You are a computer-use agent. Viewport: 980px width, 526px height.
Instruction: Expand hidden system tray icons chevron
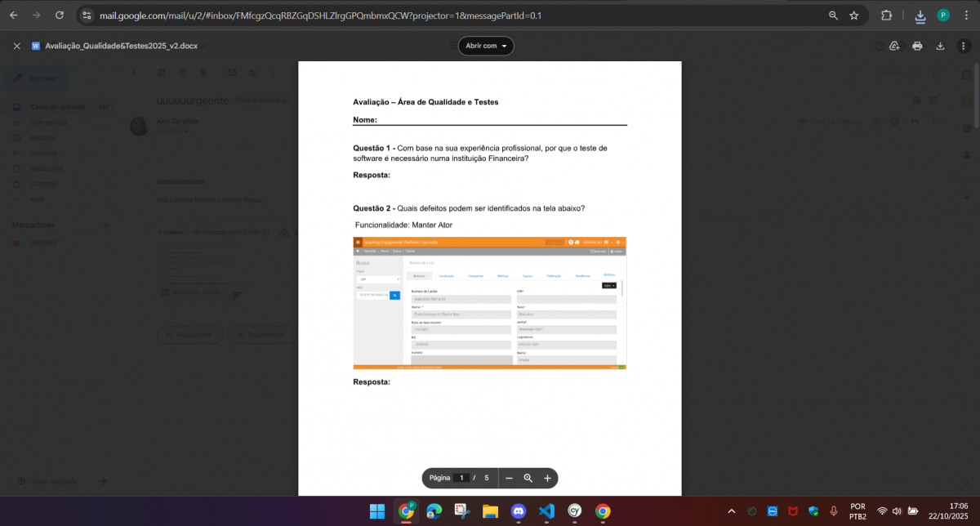[x=731, y=511]
